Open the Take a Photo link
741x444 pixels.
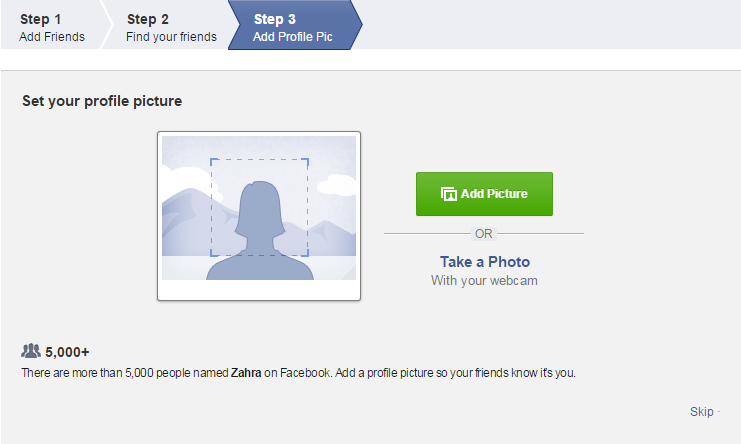(x=484, y=262)
